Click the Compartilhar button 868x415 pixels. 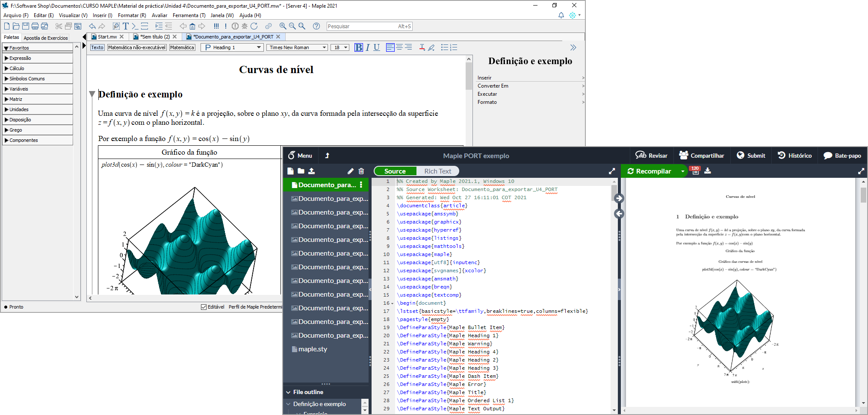tap(702, 156)
